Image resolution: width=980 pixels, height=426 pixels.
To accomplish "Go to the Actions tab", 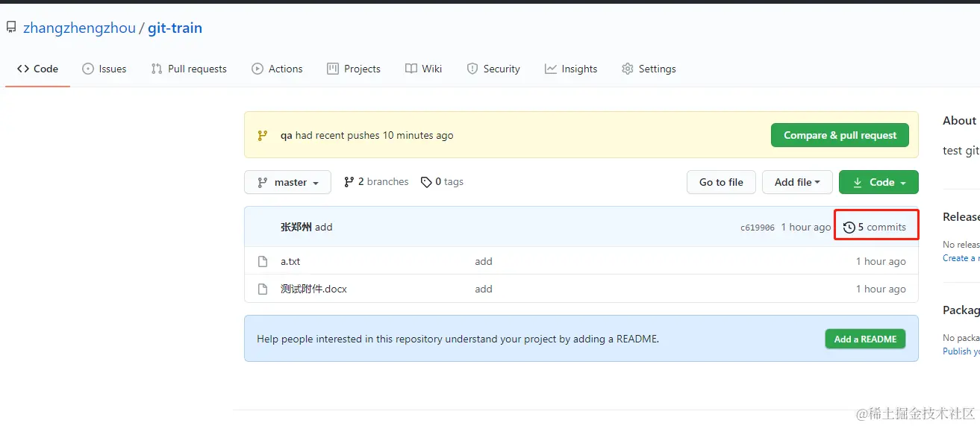I will (x=277, y=69).
